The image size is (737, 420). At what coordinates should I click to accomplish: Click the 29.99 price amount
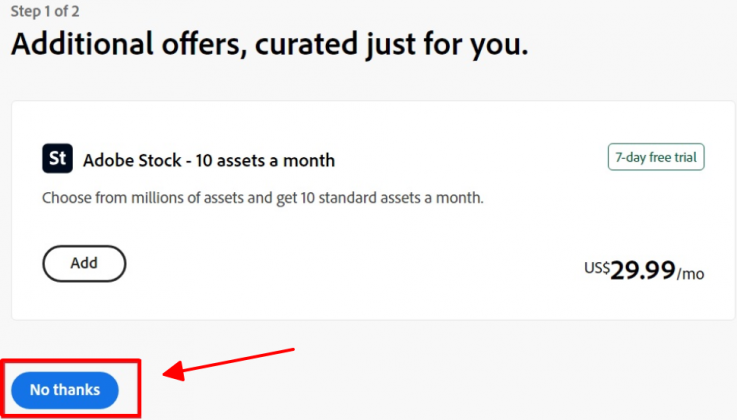642,270
